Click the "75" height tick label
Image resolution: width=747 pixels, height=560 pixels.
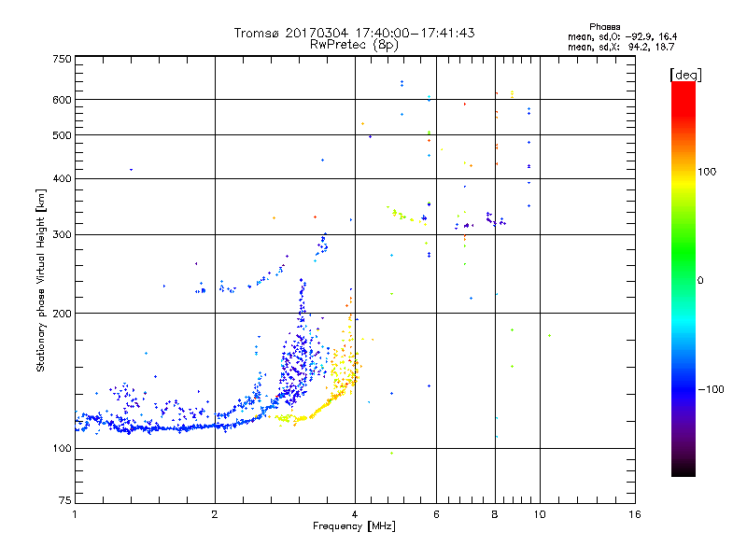pyautogui.click(x=65, y=500)
